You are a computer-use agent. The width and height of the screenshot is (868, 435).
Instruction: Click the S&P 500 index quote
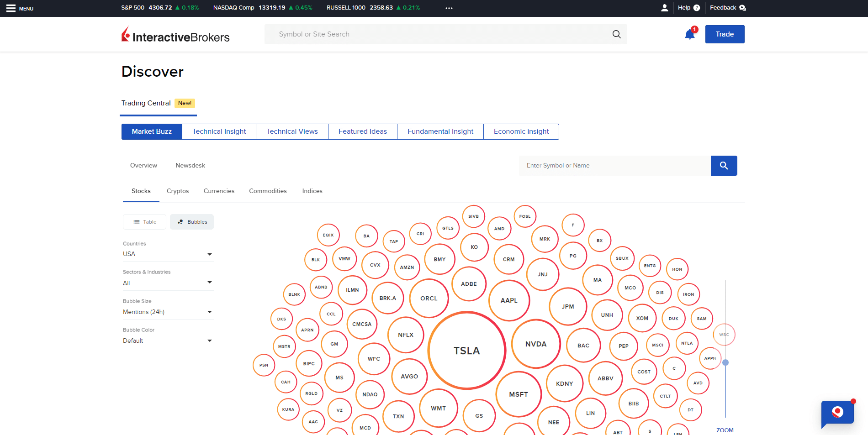160,8
